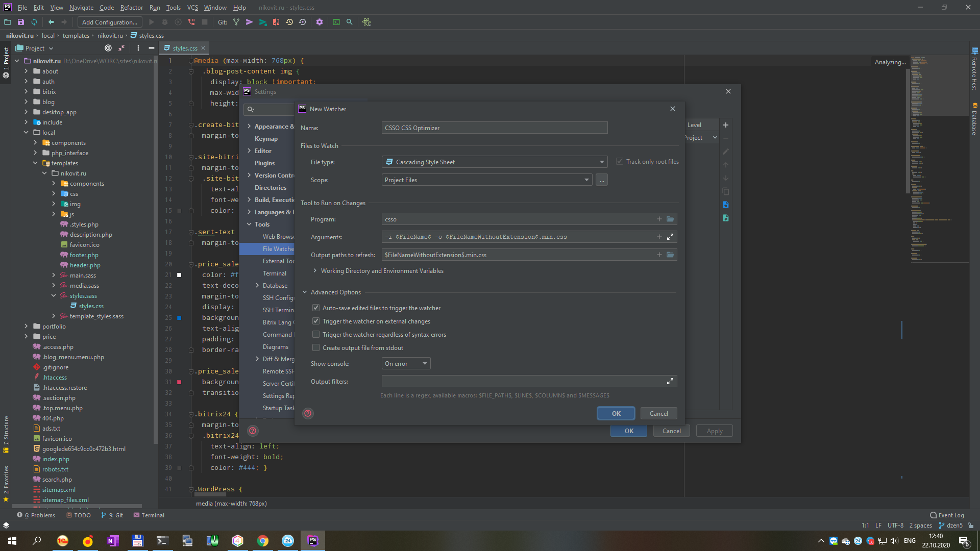Expand Working Directory and Environment Variables

point(315,270)
